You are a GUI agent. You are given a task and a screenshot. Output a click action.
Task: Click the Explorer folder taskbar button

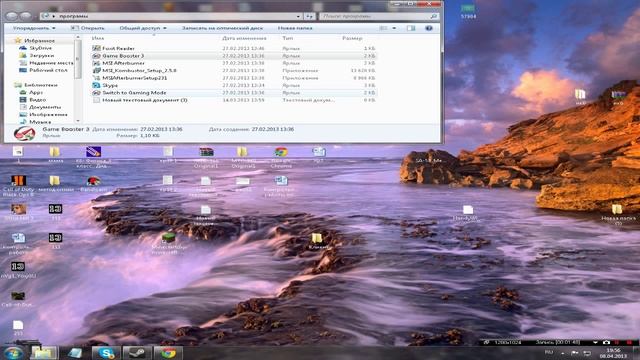click(x=43, y=353)
